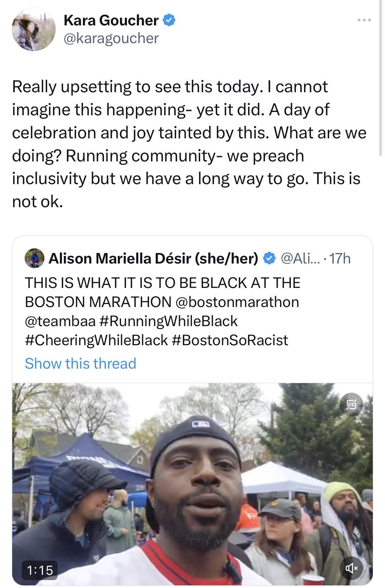Play the embedded video of man in cap
Viewport: 385px width, 588px height.
click(x=192, y=484)
